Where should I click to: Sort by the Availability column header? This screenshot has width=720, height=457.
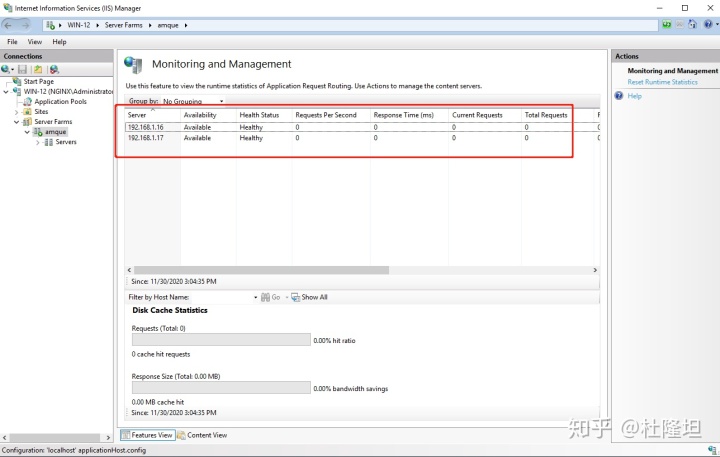coord(208,115)
